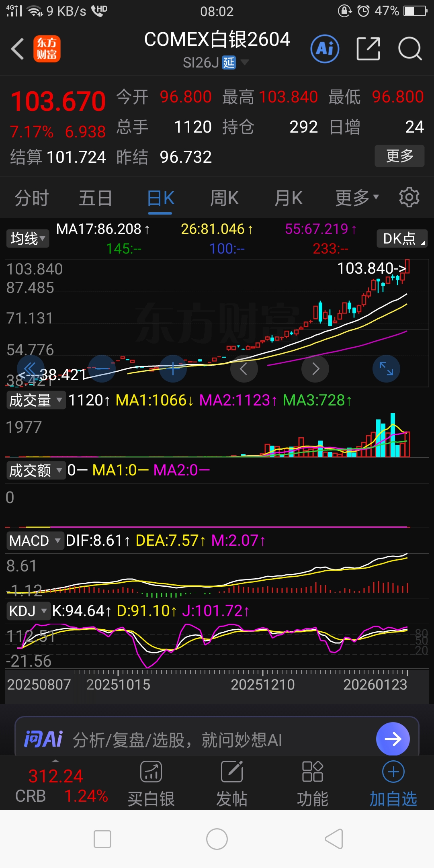Open the 成交额 indicator dropdown

pyautogui.click(x=36, y=470)
